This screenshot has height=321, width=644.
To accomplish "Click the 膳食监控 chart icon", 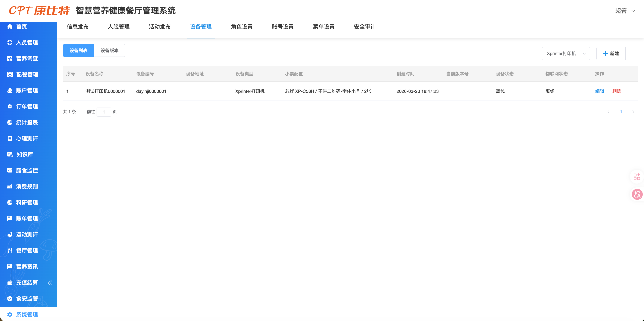I will click(10, 170).
